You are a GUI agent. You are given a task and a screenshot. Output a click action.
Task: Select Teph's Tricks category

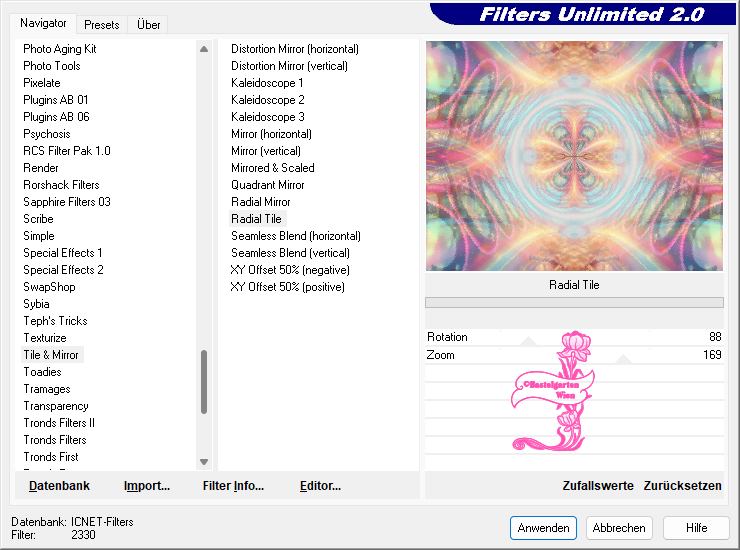pos(55,321)
